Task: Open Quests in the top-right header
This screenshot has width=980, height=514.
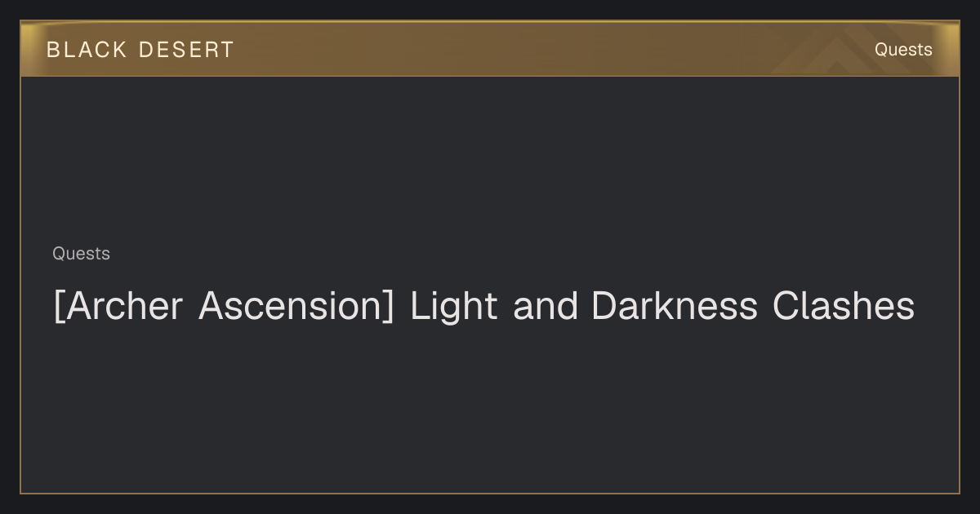Action: 903,50
